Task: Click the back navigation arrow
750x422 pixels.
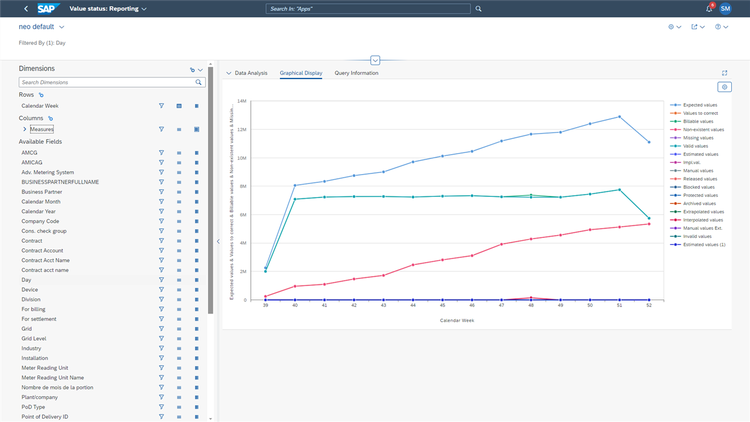Action: [26, 9]
